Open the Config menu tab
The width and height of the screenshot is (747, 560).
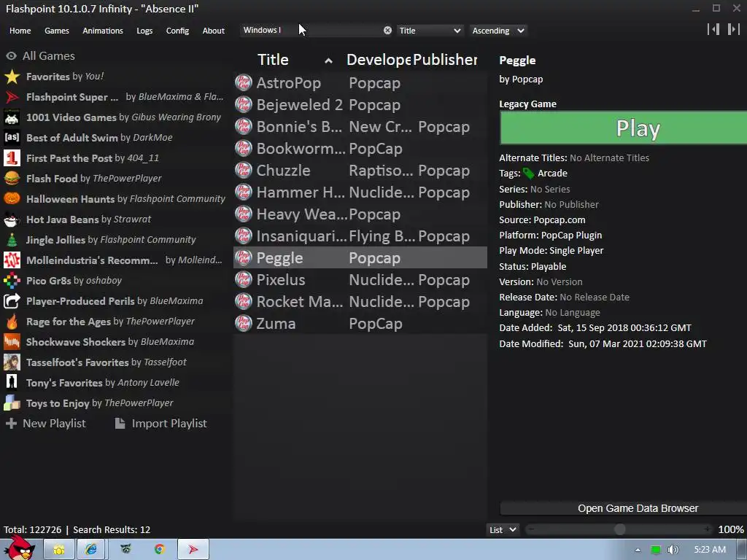pos(177,31)
